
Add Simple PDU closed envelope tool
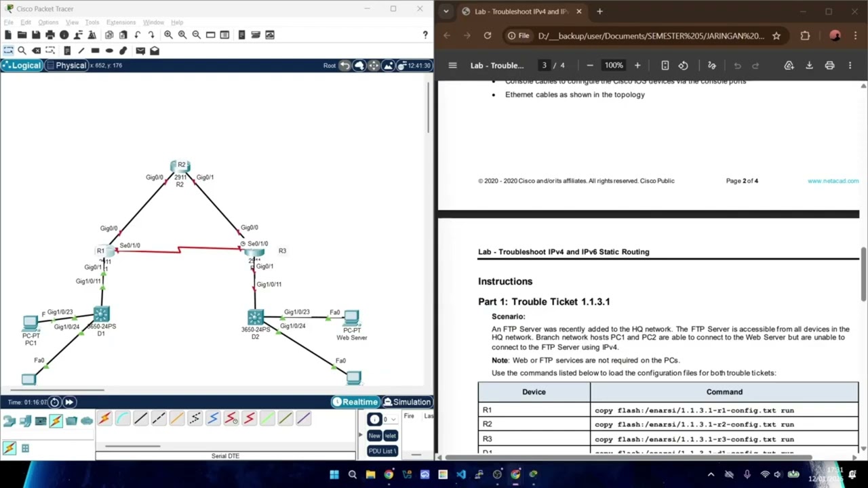click(140, 51)
